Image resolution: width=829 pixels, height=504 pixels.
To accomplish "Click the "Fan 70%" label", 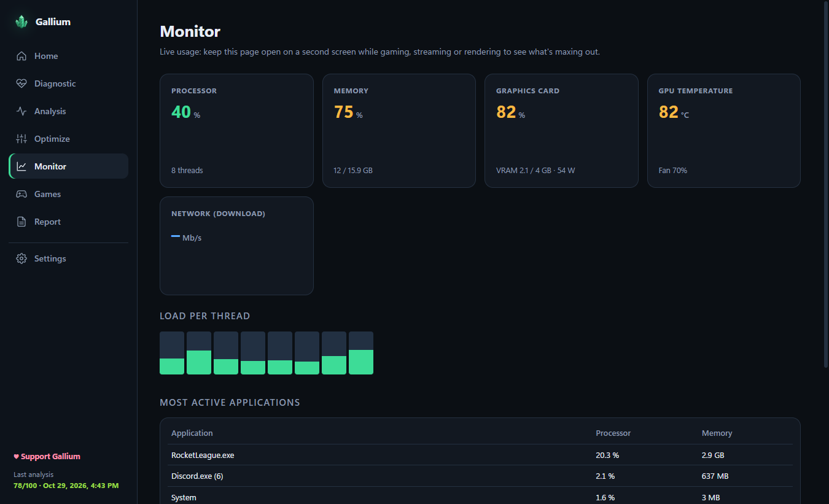I will click(673, 171).
